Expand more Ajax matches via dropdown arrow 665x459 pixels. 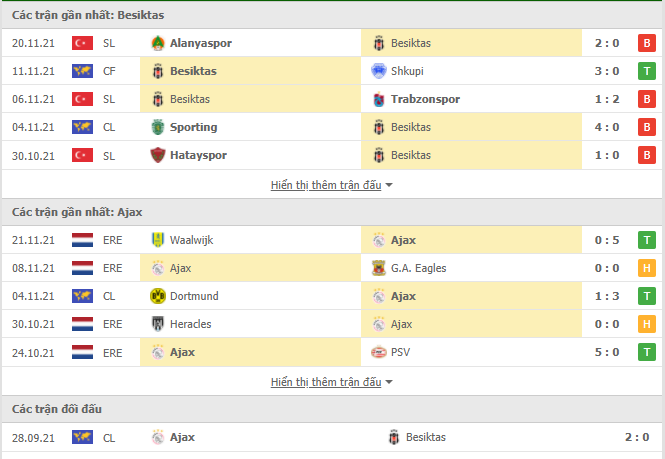click(389, 382)
